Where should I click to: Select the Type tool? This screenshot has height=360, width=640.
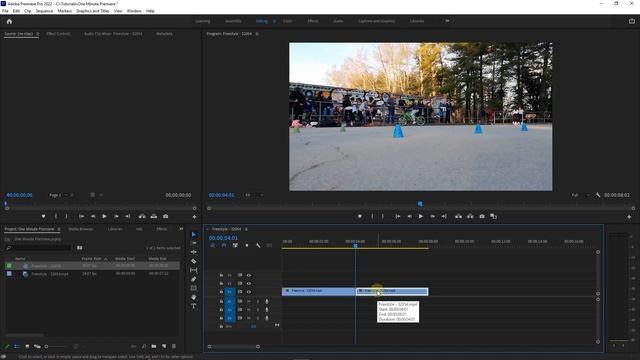click(x=194, y=306)
